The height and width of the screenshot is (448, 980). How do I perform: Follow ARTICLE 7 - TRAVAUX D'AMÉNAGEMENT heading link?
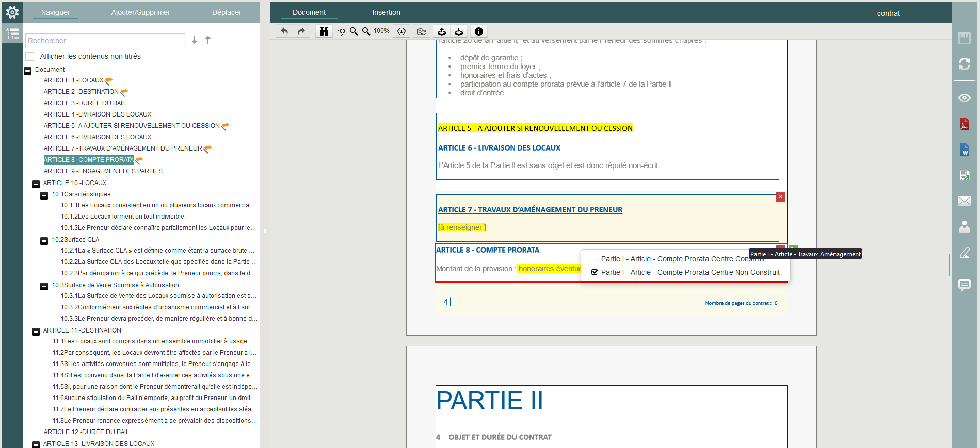[x=530, y=210]
